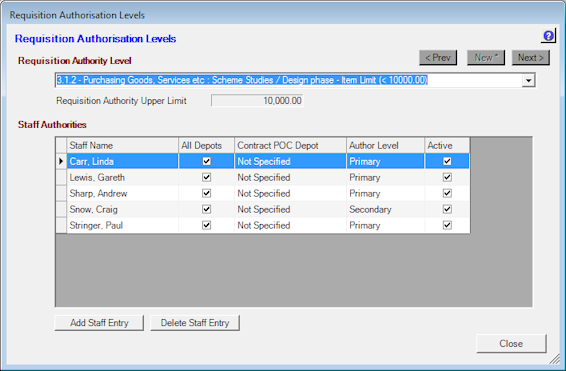566x371 pixels.
Task: Click Sharp, Andrew's Contract POC Depot cell
Action: [290, 193]
